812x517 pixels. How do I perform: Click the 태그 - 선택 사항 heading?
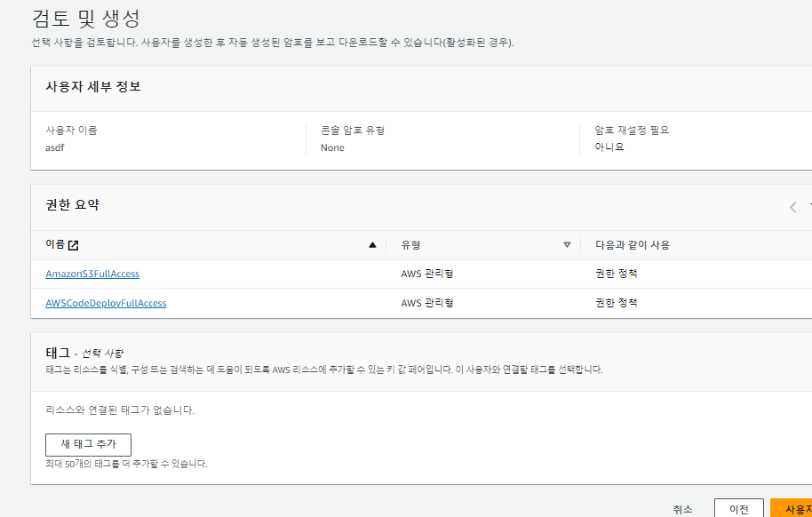(x=85, y=354)
